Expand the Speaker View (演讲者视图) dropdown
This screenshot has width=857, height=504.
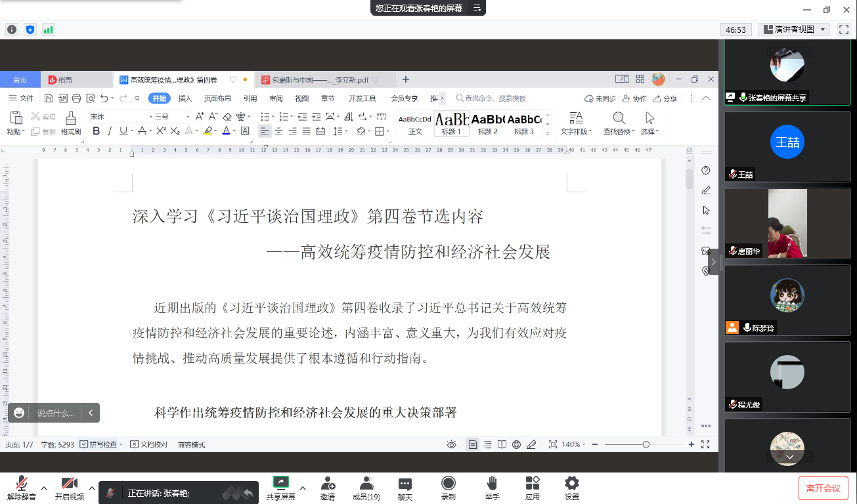pos(824,30)
